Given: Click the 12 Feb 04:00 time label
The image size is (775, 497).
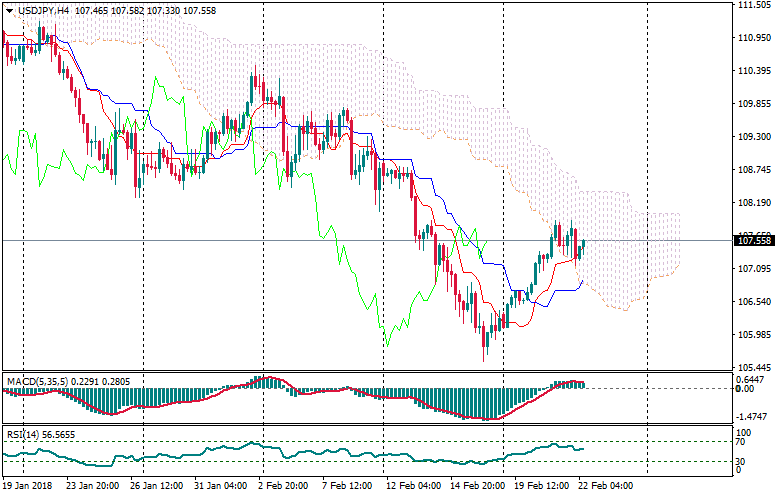Looking at the screenshot, I should click(x=412, y=486).
